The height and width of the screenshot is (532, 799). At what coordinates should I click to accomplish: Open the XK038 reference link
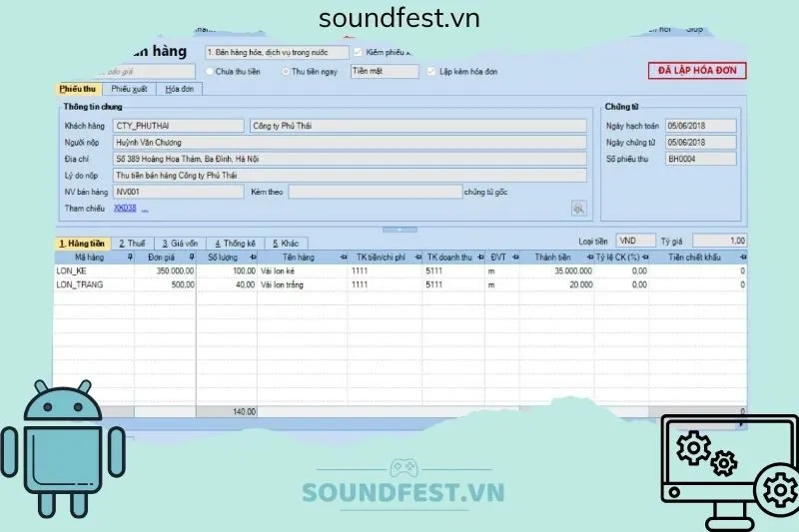point(124,209)
